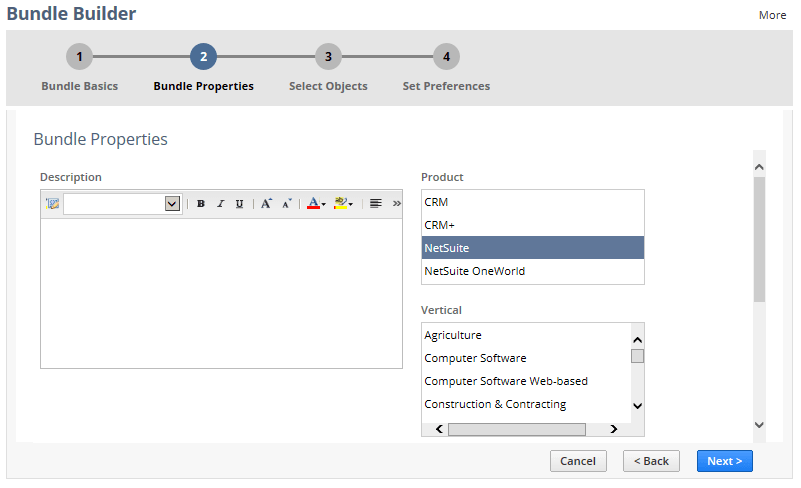Screen dimensions: 801x488
Task: Click the Vertical list horizontal scrollbar thumb
Action: (x=517, y=429)
